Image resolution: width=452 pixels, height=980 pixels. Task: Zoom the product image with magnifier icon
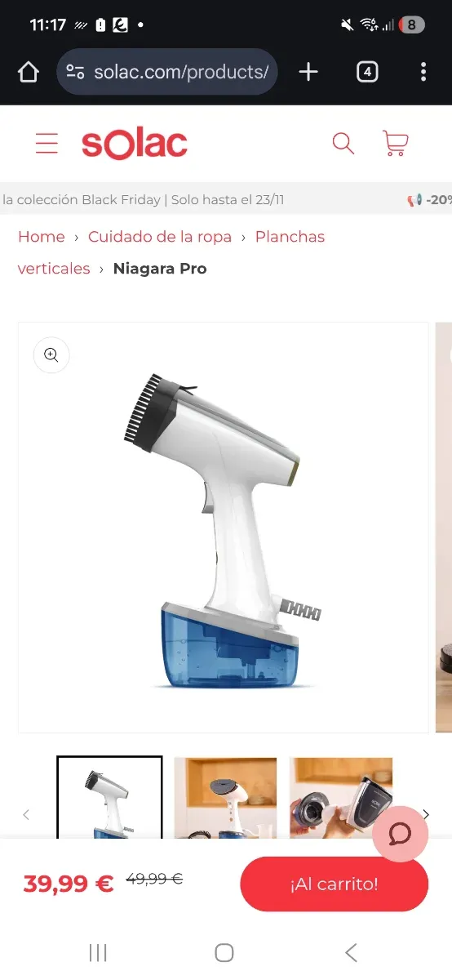pos(51,354)
